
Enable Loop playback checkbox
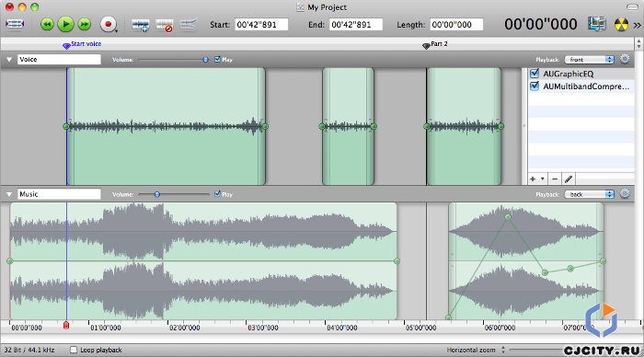coord(74,350)
